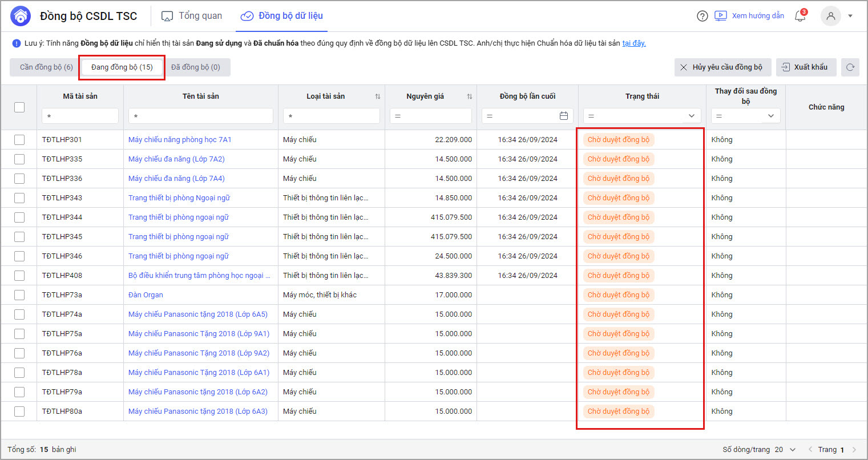The image size is (868, 460).
Task: Switch to the Cần đồng bộ (6) tab
Action: (x=46, y=67)
